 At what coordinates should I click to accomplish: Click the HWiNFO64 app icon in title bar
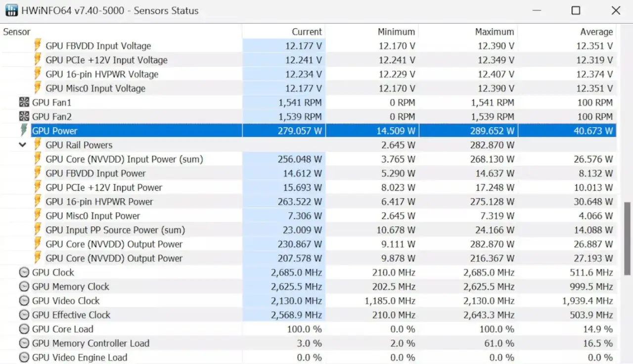click(11, 10)
